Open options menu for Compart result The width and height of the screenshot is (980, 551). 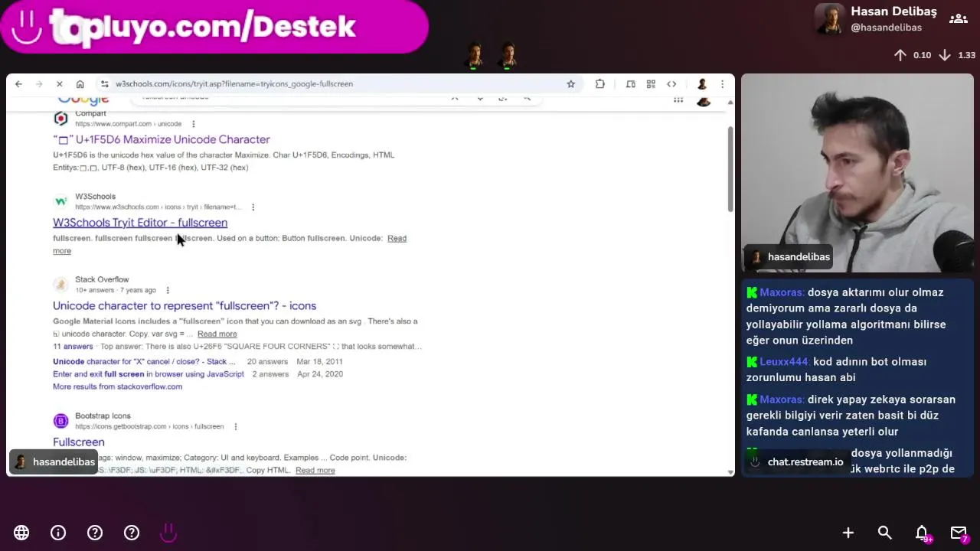coord(193,124)
